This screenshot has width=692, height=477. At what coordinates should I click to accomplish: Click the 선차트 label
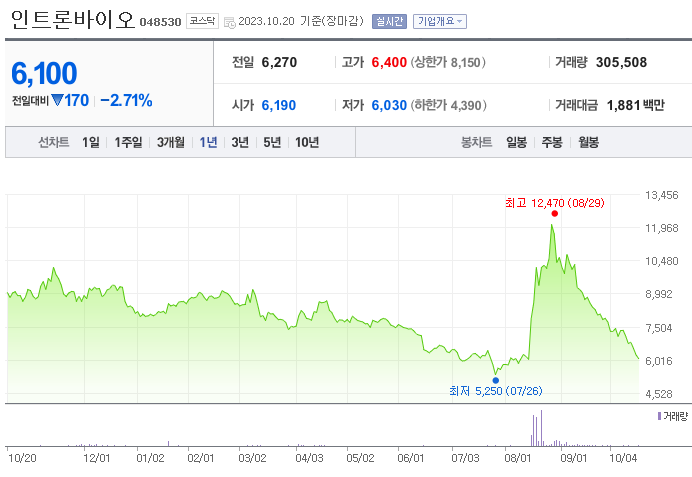pyautogui.click(x=54, y=142)
